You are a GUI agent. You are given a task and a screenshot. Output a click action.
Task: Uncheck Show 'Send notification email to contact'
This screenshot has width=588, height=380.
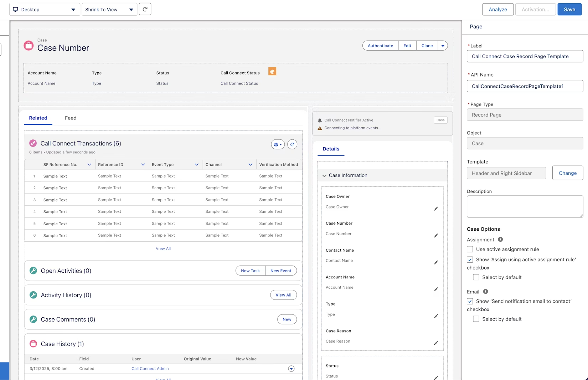coord(470,301)
